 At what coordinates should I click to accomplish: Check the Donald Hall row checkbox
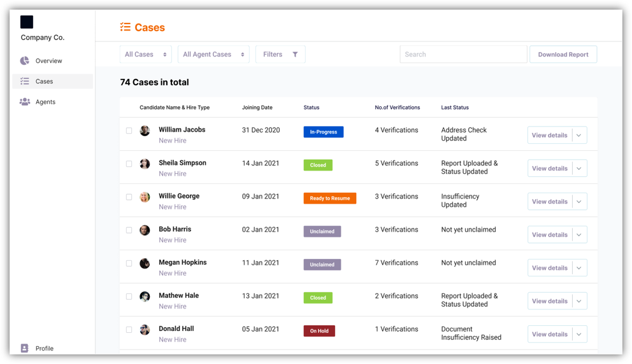tap(129, 330)
